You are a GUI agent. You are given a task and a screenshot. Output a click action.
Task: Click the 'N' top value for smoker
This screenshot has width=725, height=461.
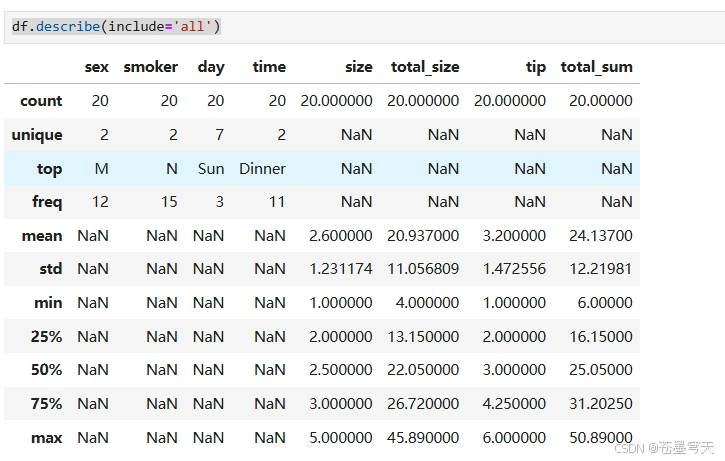(x=172, y=169)
